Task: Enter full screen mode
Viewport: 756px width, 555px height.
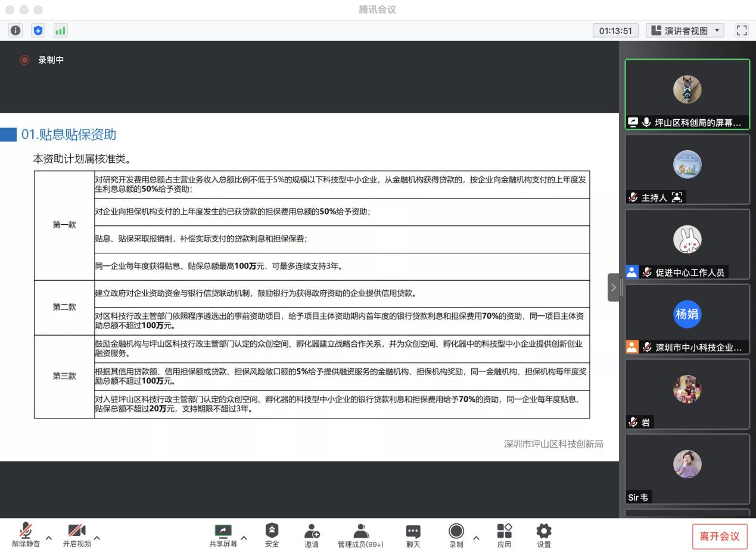Action: pos(742,30)
